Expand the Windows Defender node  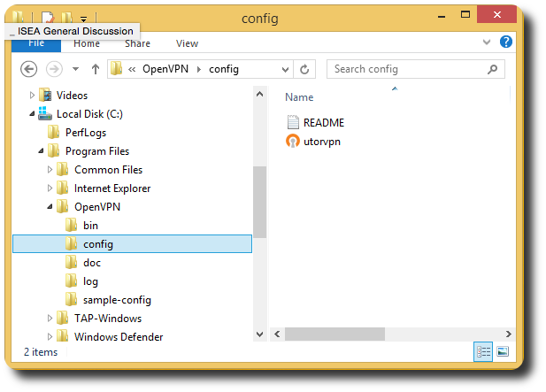50,336
